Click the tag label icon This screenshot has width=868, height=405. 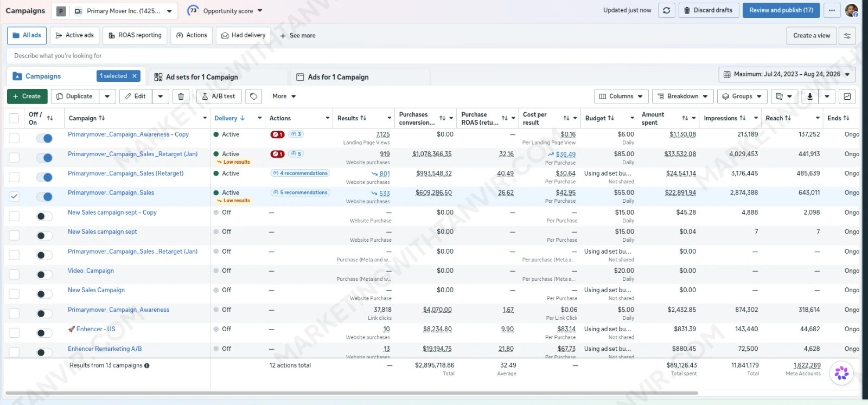(x=253, y=97)
